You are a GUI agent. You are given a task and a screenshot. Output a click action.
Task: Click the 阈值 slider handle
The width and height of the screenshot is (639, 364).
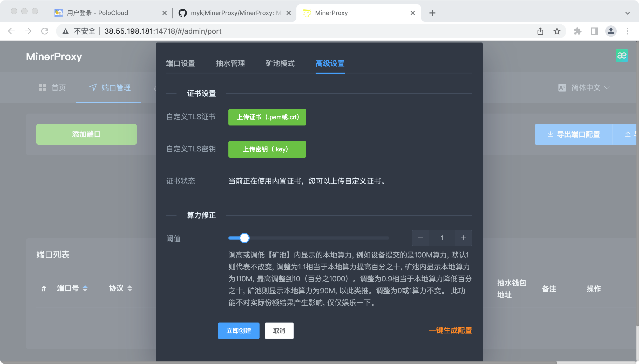244,238
